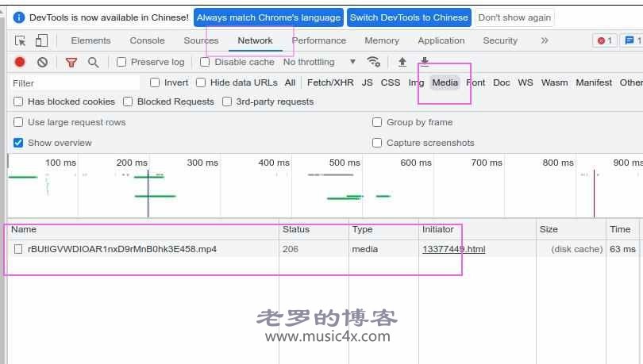Click the import HAR upload arrow
Screen dimensions: 643x364
(402, 62)
